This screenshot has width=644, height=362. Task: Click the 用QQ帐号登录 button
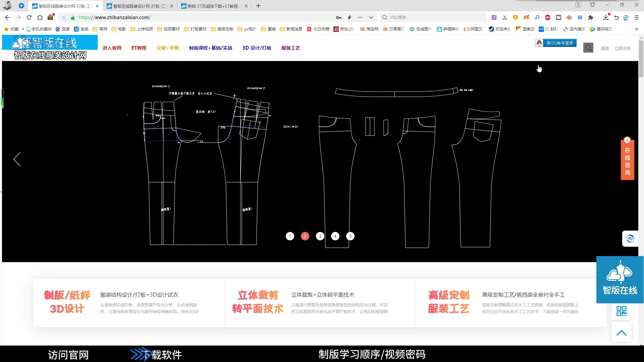pyautogui.click(x=556, y=43)
